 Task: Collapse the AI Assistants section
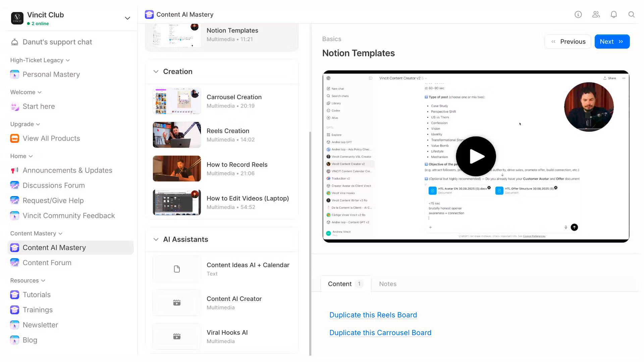pos(156,239)
